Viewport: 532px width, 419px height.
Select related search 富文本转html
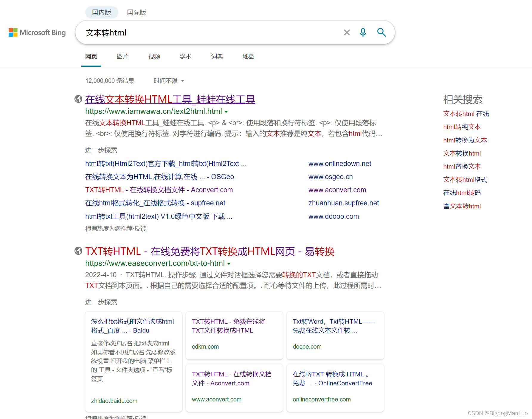point(462,206)
